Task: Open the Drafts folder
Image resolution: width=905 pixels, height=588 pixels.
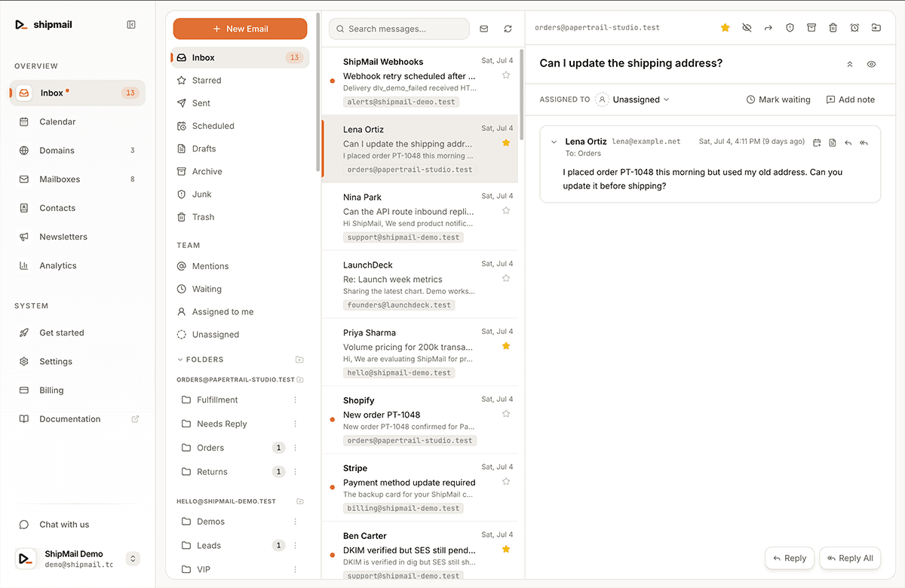Action: 240,149
